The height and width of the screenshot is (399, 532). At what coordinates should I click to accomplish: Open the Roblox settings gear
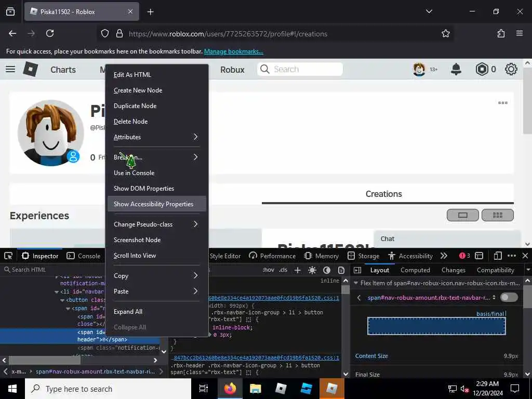(x=511, y=69)
